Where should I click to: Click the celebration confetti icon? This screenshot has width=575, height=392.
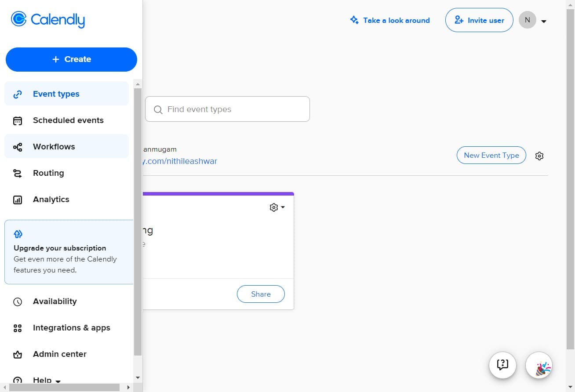pyautogui.click(x=539, y=365)
